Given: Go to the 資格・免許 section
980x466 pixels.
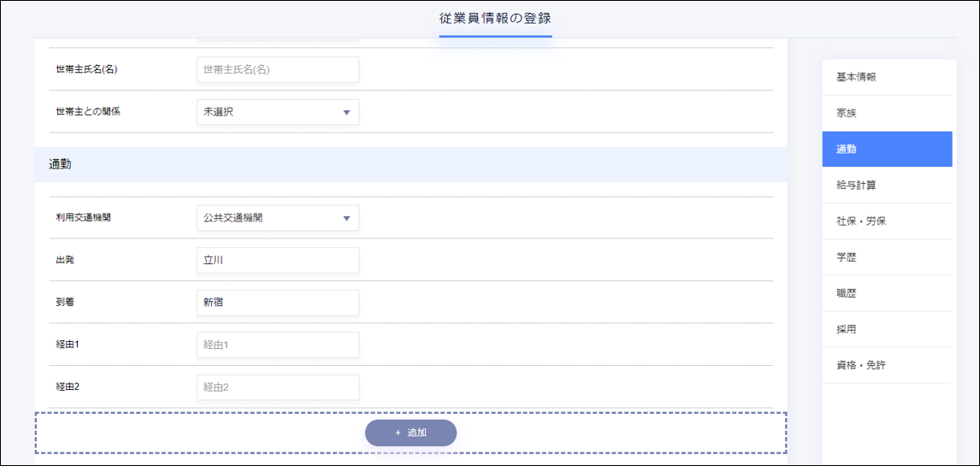Looking at the screenshot, I should click(x=887, y=365).
